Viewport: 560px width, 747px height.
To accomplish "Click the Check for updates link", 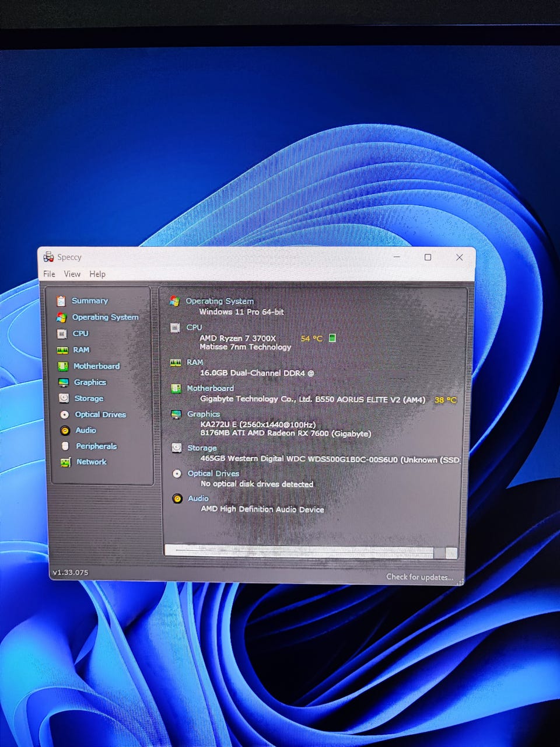I will tap(419, 577).
